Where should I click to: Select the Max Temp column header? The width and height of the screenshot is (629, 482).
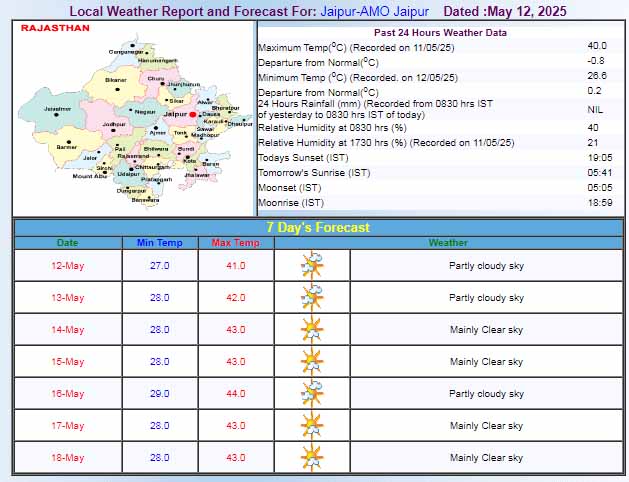pyautogui.click(x=235, y=243)
